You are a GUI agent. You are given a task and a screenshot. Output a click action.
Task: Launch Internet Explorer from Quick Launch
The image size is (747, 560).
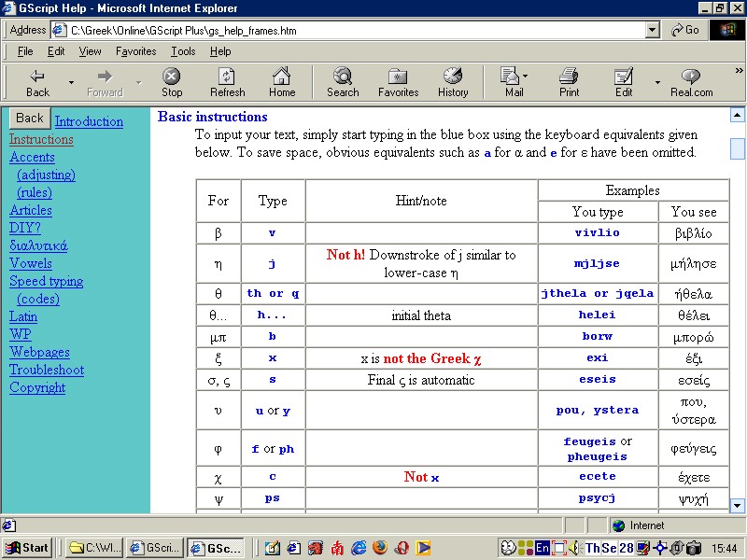359,548
